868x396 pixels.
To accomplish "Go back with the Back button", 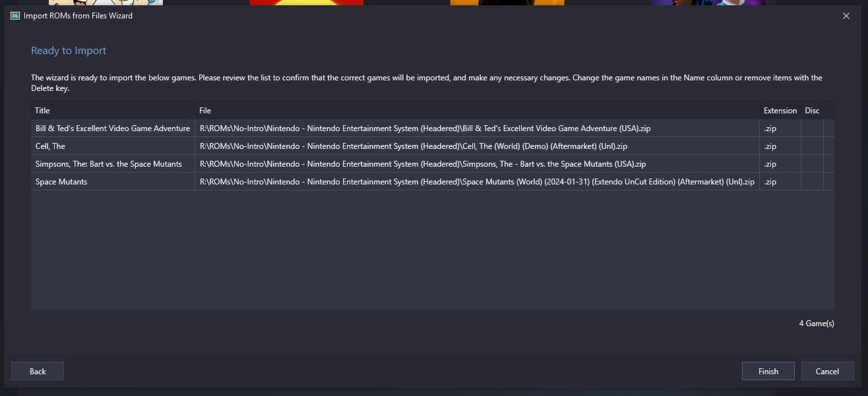I will [x=38, y=371].
